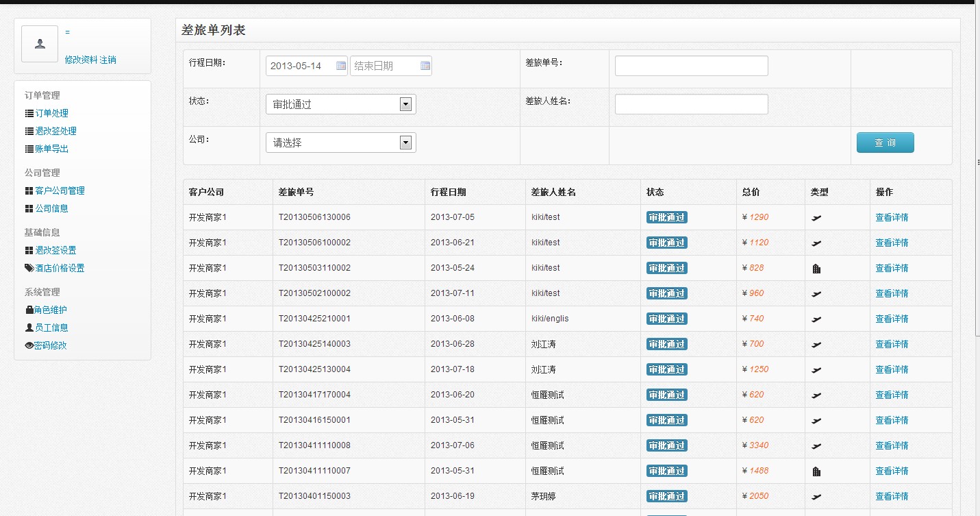Focus the 差旅人姓名 text field

(x=691, y=104)
